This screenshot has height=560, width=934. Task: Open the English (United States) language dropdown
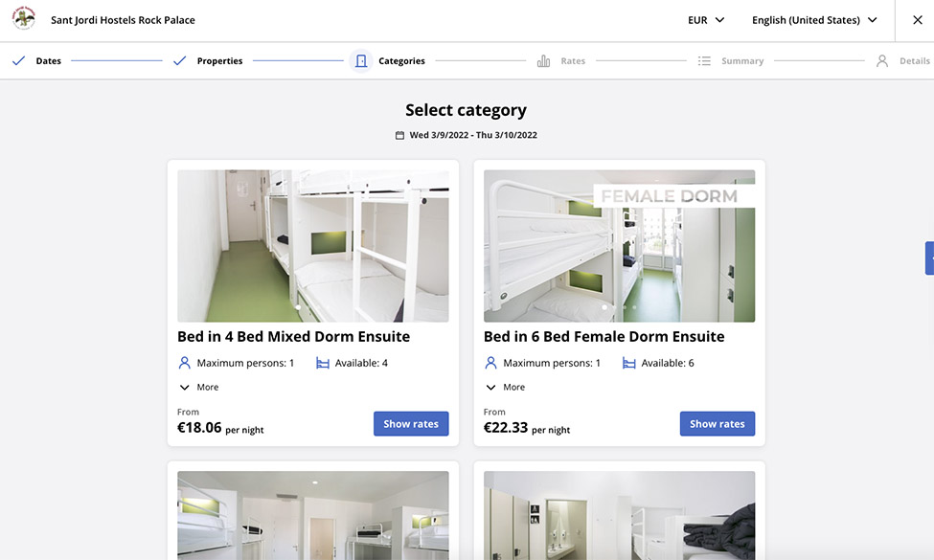pyautogui.click(x=814, y=20)
